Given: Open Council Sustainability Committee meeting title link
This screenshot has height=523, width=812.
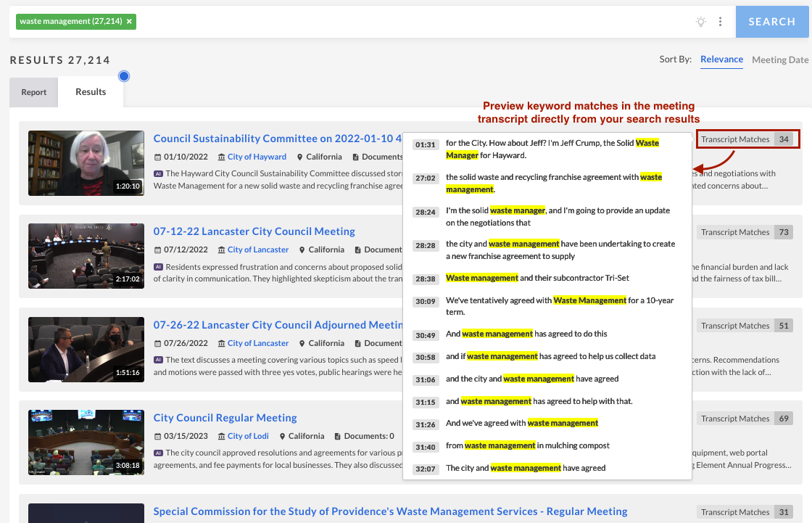Looking at the screenshot, I should point(278,139).
